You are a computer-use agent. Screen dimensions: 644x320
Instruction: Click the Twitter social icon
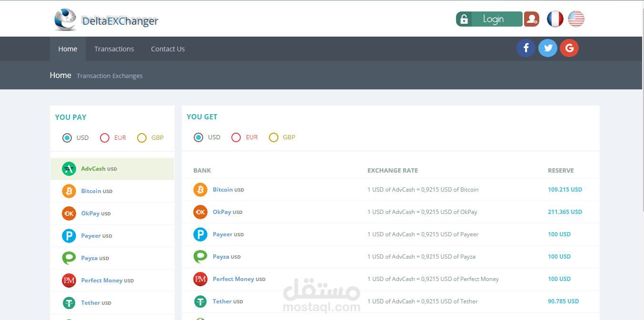547,48
